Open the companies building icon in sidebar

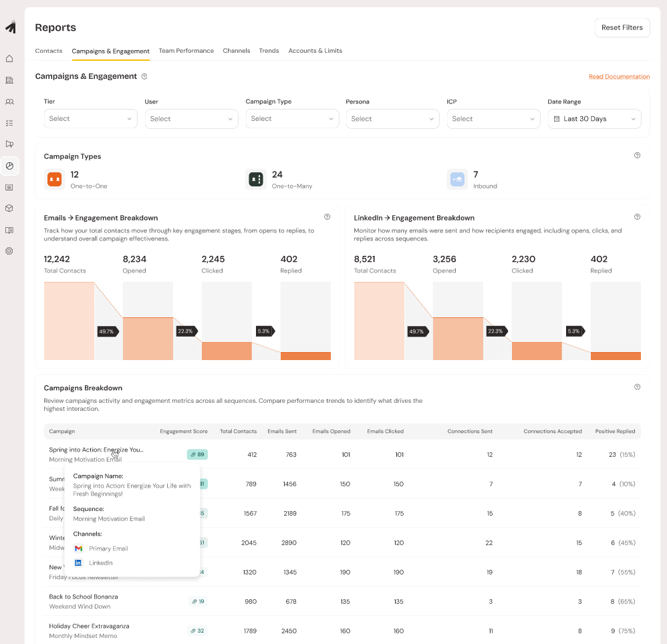click(x=9, y=80)
